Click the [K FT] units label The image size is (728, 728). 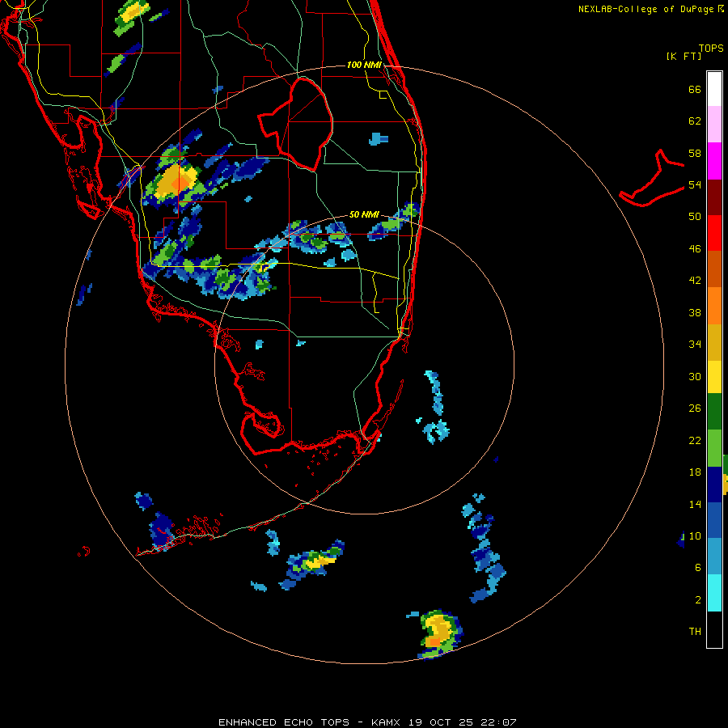point(684,56)
